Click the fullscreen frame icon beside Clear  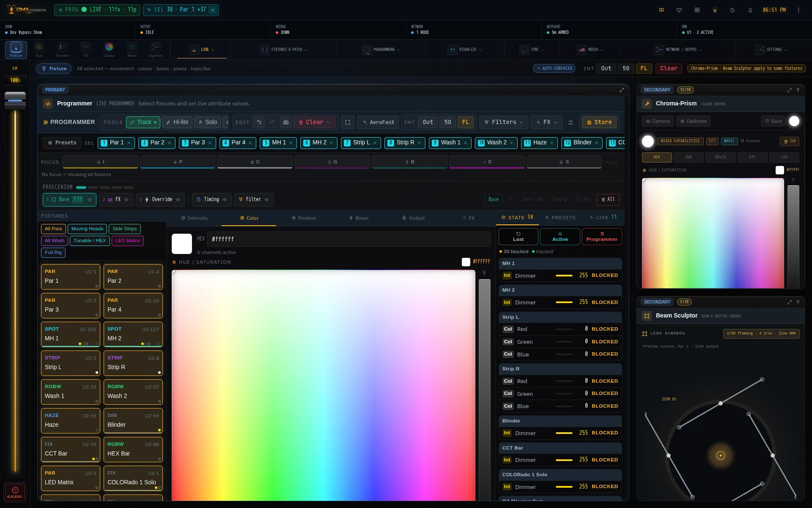tap(348, 122)
